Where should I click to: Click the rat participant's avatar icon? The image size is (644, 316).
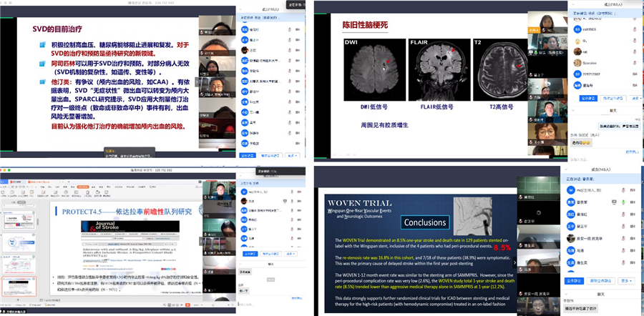(x=577, y=51)
